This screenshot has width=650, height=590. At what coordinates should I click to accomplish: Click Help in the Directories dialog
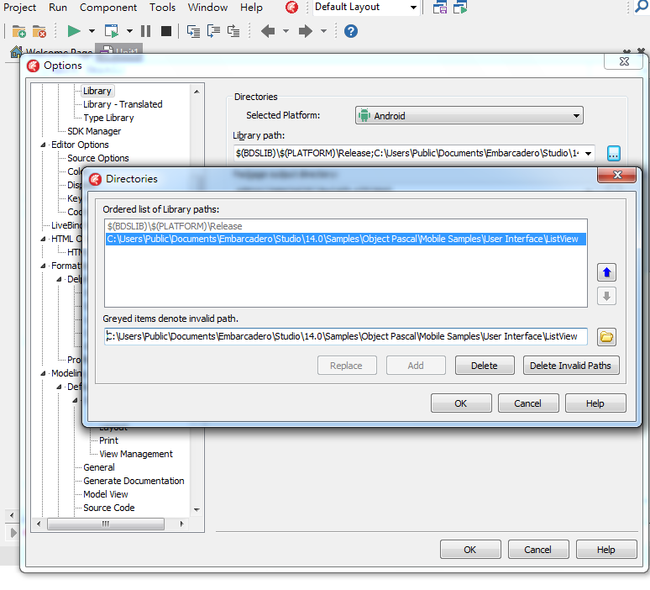coord(595,403)
